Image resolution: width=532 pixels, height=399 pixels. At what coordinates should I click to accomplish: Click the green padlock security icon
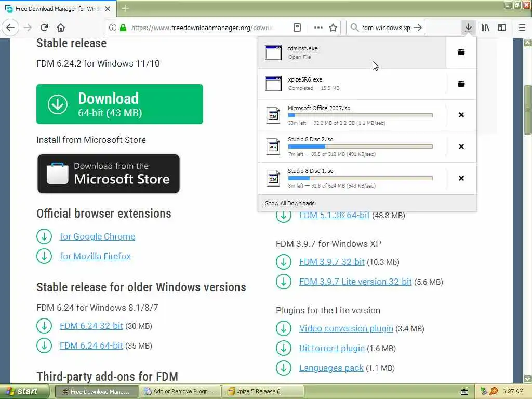(x=123, y=28)
